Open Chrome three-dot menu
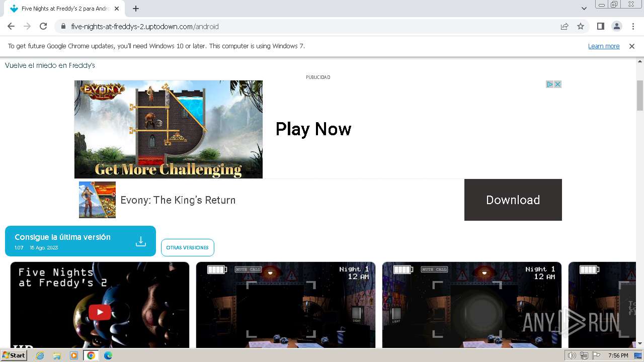 (x=632, y=26)
